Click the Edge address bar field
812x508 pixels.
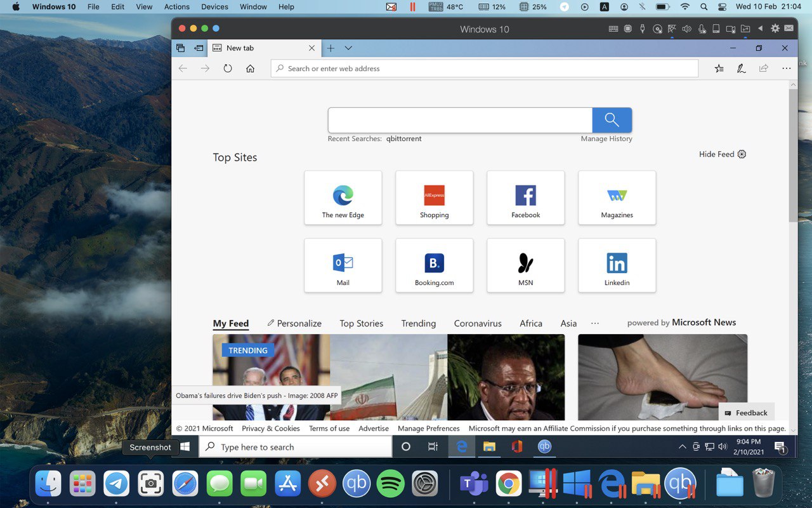point(485,69)
